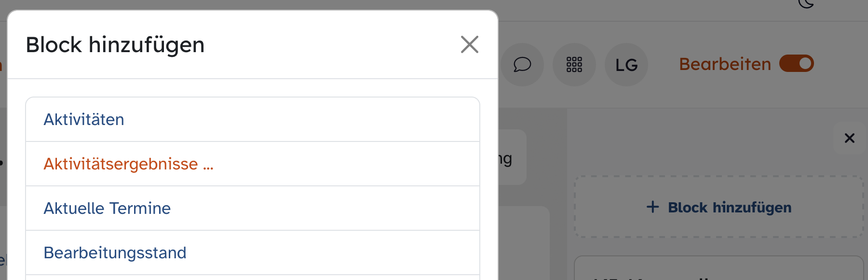The height and width of the screenshot is (280, 868).
Task: Add the Aktuelle Termine block
Action: 107,209
